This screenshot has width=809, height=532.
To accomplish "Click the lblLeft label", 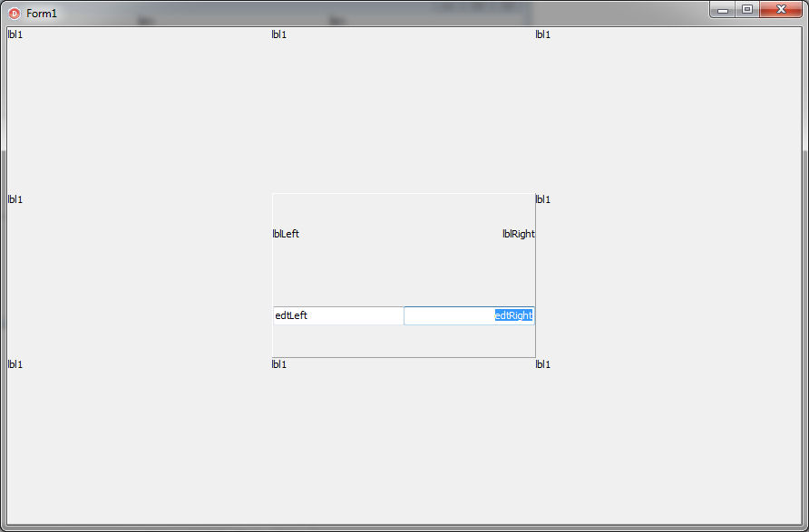I will 286,234.
